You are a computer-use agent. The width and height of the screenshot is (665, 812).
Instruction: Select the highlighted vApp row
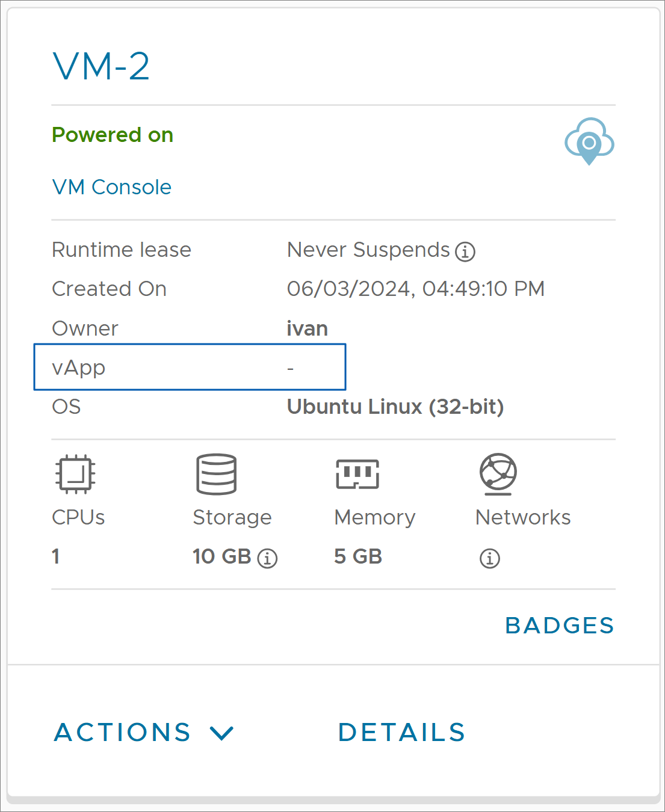(x=190, y=367)
